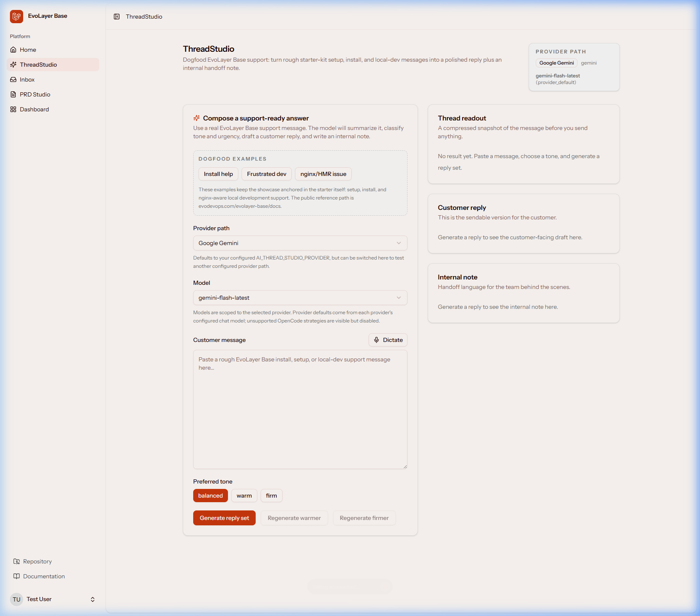
Task: Toggle the sidebar panel icon
Action: tap(117, 17)
